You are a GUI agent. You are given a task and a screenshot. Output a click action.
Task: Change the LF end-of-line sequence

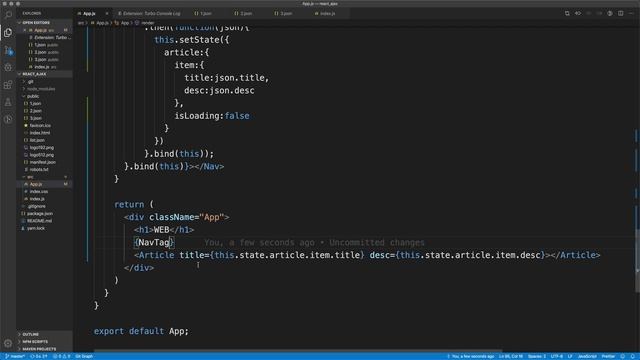tap(570, 356)
